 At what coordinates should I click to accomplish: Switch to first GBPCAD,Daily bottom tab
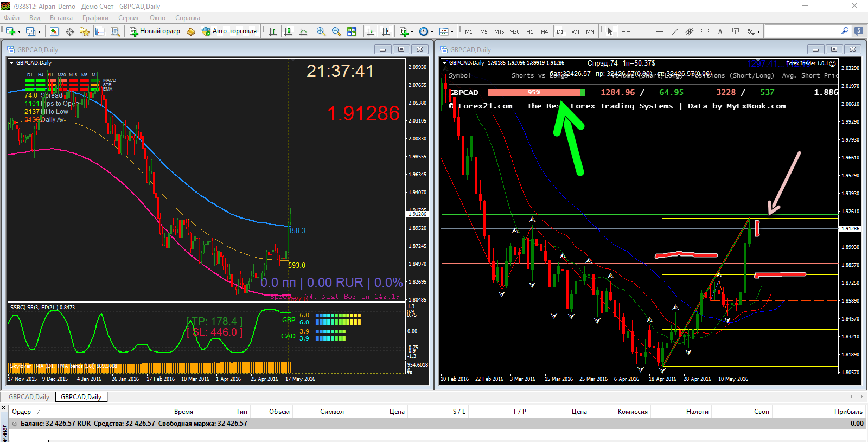pyautogui.click(x=29, y=397)
